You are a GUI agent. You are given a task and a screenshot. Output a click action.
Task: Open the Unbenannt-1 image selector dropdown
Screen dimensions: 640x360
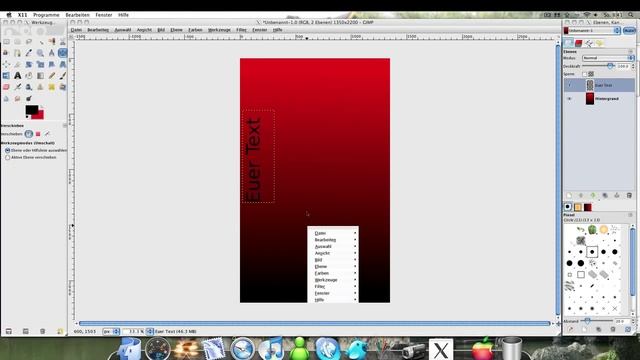point(592,31)
